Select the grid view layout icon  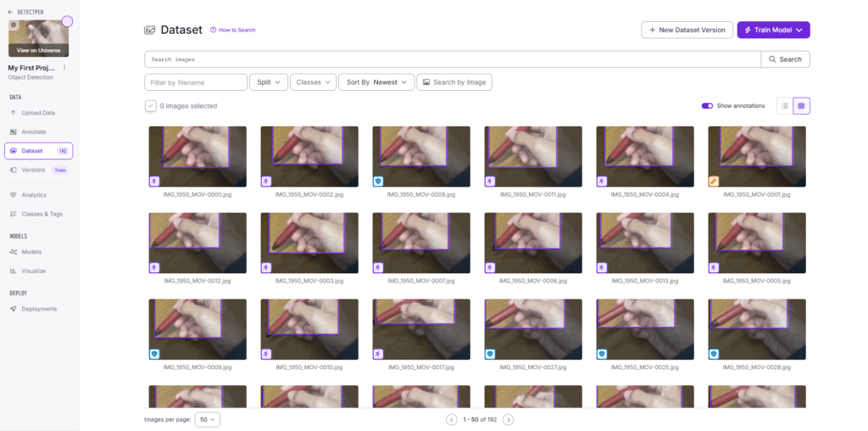click(x=801, y=106)
